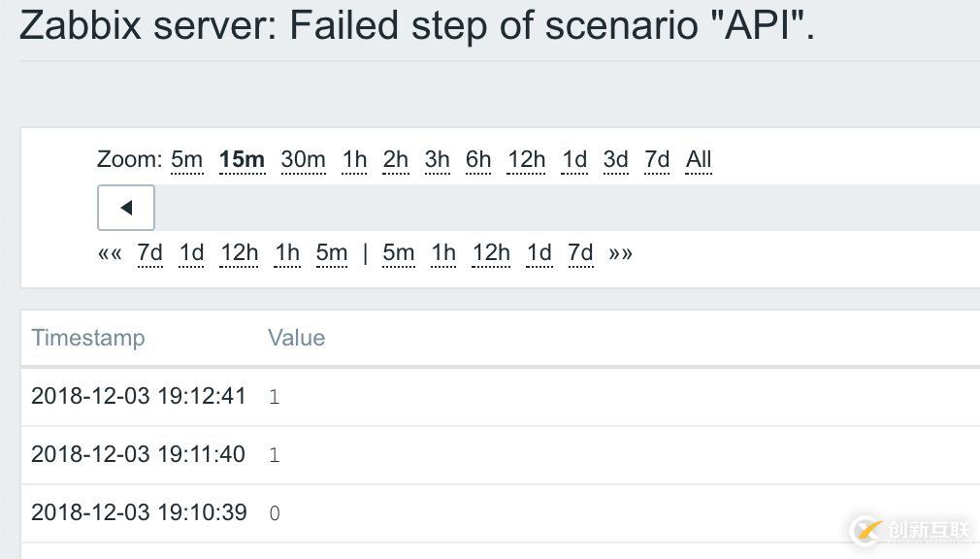Move back 12h in time navigation
The height and width of the screenshot is (559, 980).
pyautogui.click(x=239, y=253)
